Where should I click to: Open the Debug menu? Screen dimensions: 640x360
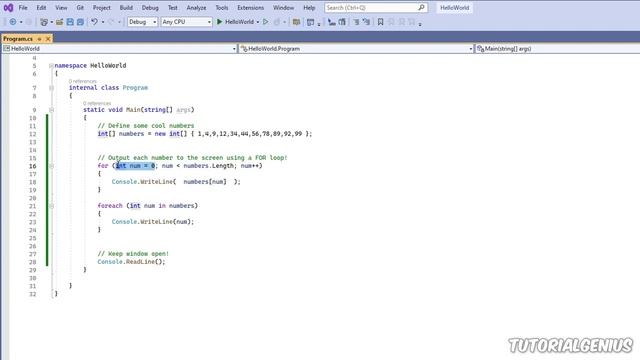tap(150, 8)
